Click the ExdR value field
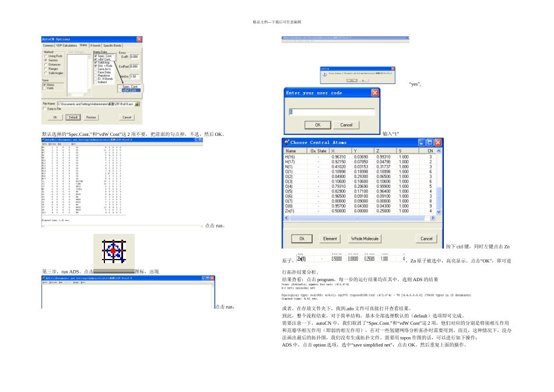 tap(134, 57)
